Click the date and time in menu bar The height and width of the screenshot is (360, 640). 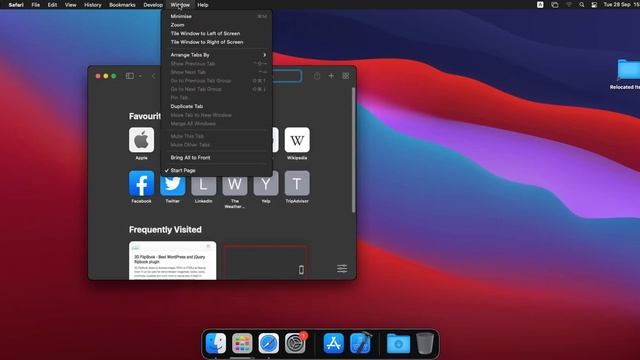point(621,5)
